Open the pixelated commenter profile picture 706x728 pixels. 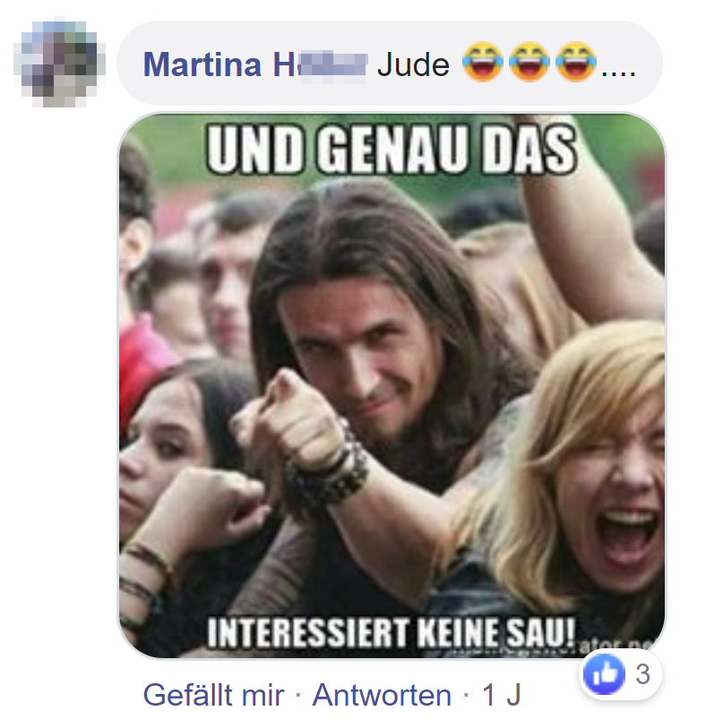coord(59,63)
